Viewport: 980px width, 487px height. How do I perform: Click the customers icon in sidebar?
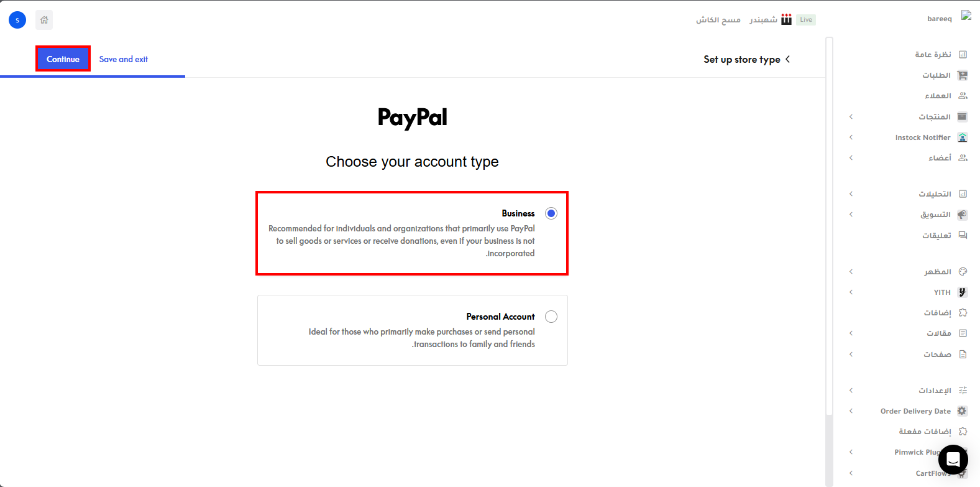pyautogui.click(x=963, y=96)
